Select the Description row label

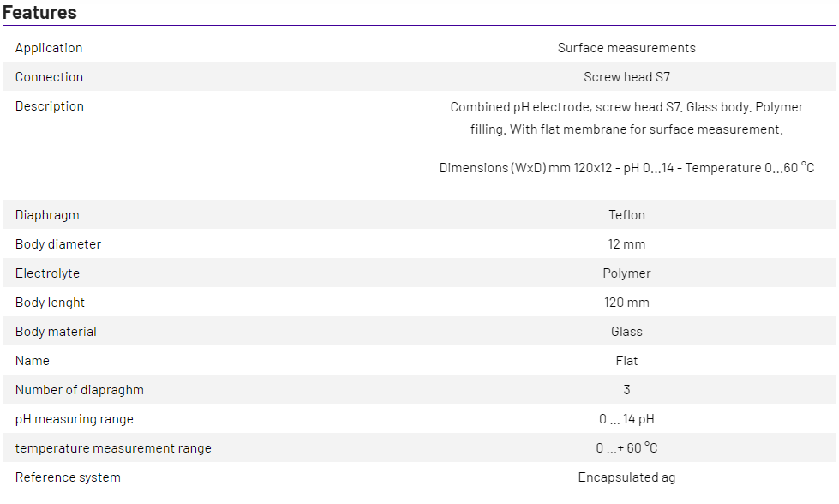coord(50,106)
